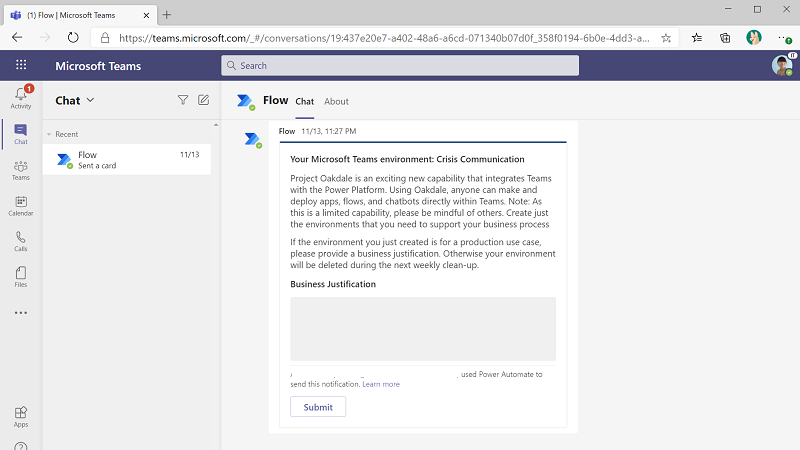Click the 11/13 date on Flow chat
Viewport: 800px width, 450px height.
[189, 155]
